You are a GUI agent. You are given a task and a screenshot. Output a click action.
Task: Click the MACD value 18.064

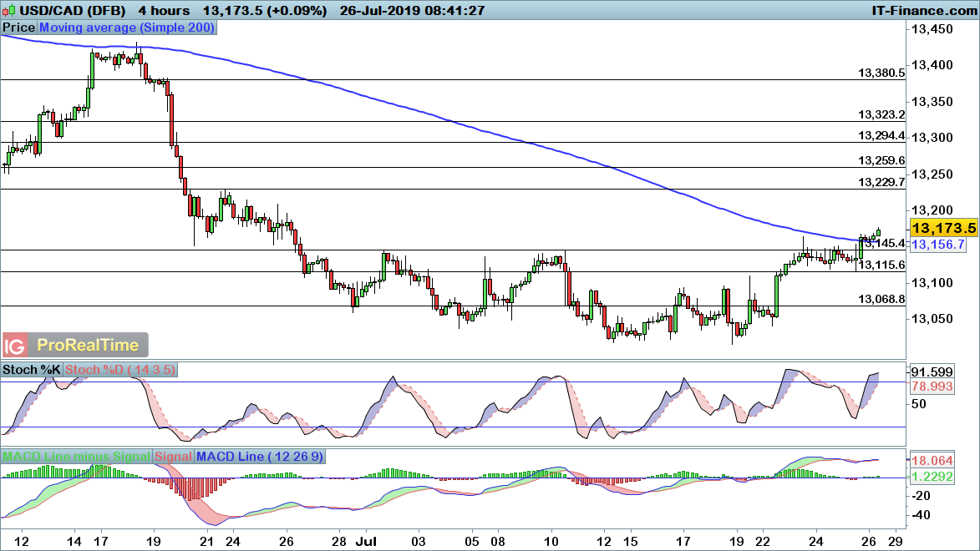click(x=932, y=461)
